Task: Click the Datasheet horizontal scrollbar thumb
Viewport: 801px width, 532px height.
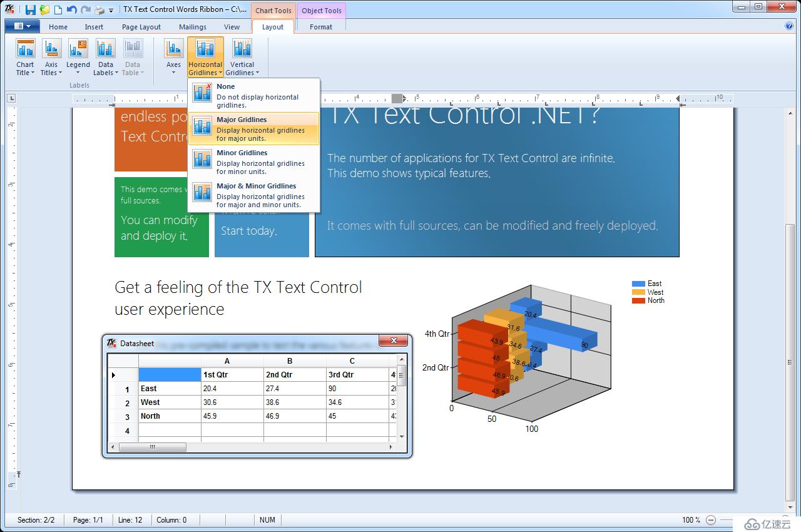Action: [152, 447]
